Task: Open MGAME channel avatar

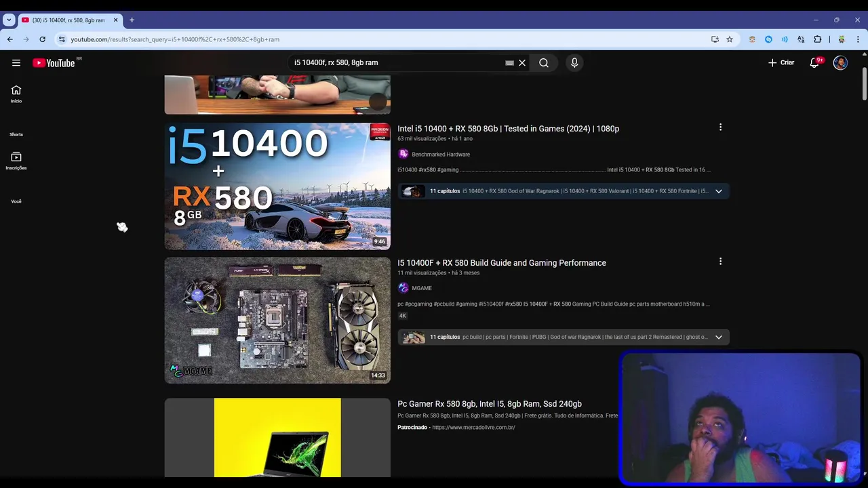Action: pos(403,288)
